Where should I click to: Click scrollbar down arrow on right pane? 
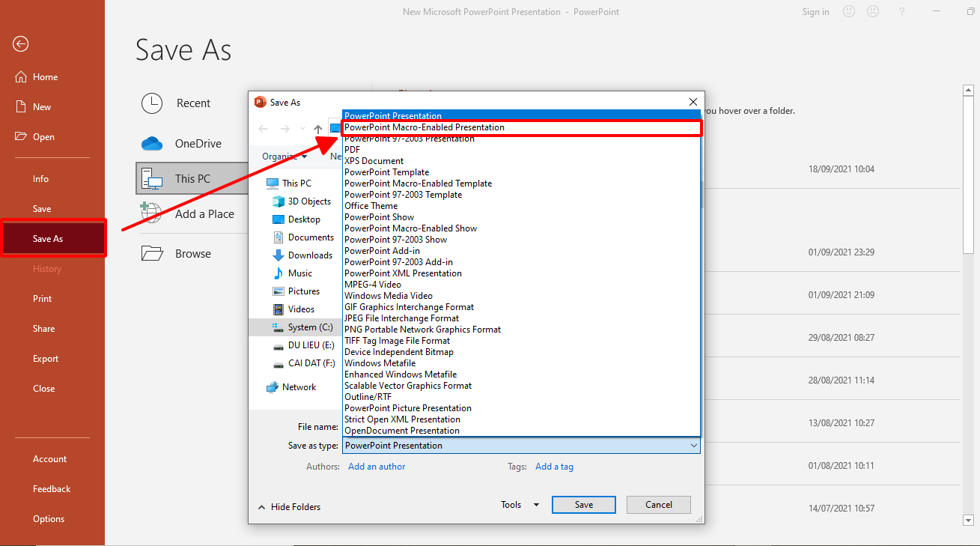click(x=967, y=520)
